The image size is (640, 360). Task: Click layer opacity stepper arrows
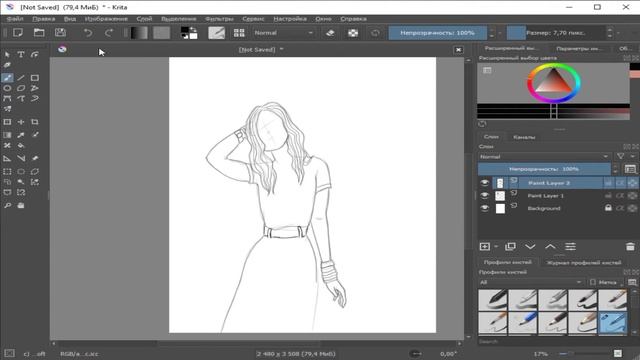coord(615,169)
